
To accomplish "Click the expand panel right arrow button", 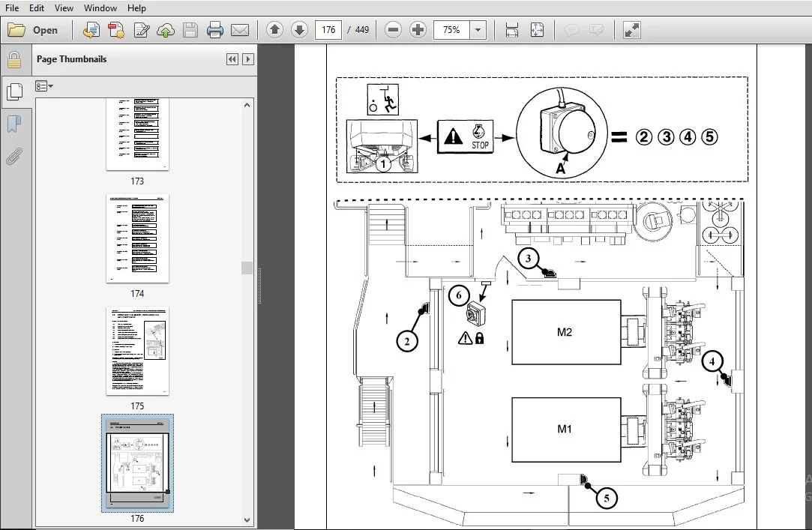I will point(248,59).
